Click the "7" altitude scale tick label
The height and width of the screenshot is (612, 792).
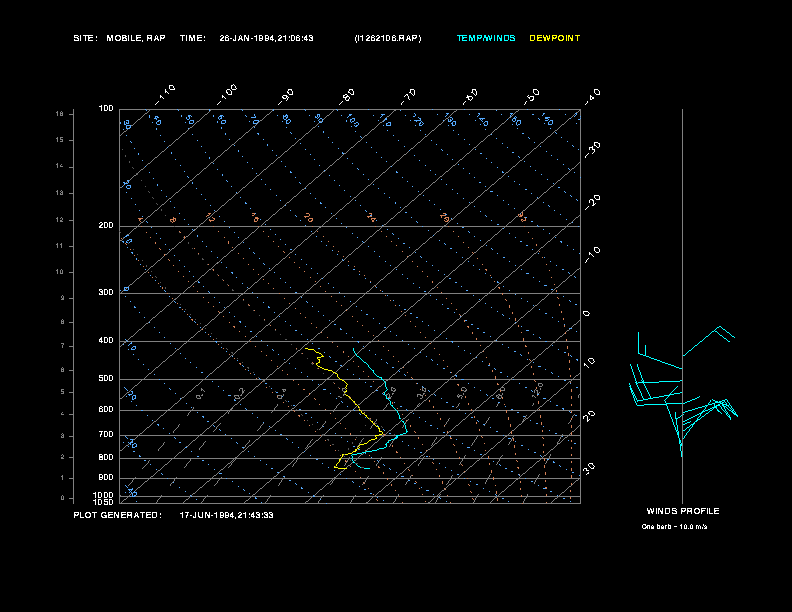pos(63,346)
